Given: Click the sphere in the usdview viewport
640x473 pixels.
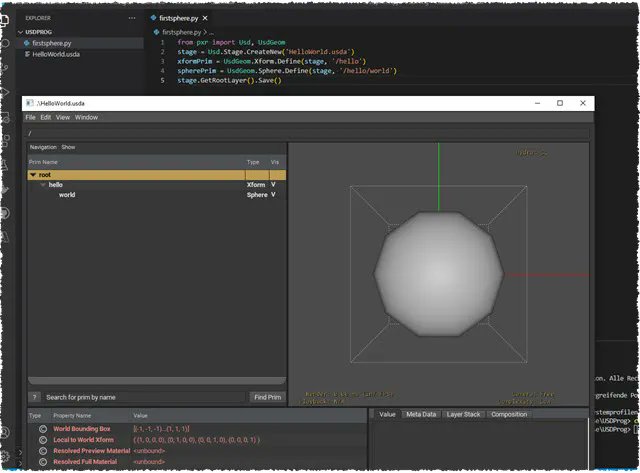Looking at the screenshot, I should click(439, 274).
